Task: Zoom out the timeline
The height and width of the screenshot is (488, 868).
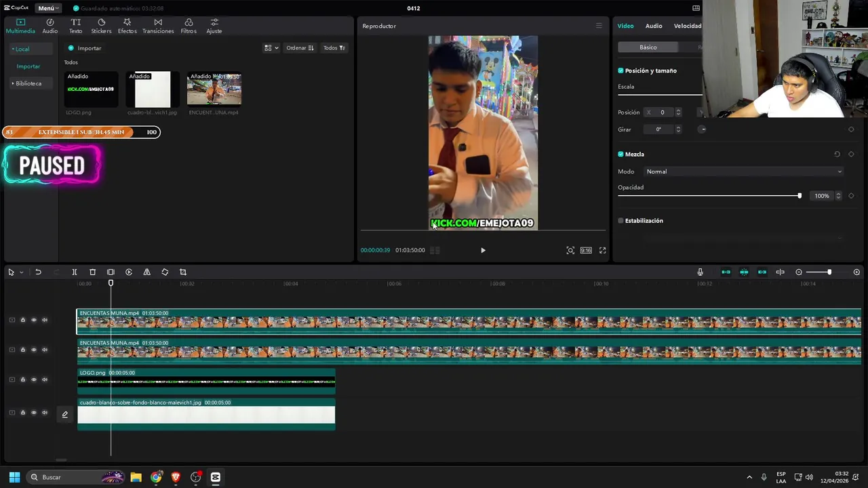Action: 799,272
